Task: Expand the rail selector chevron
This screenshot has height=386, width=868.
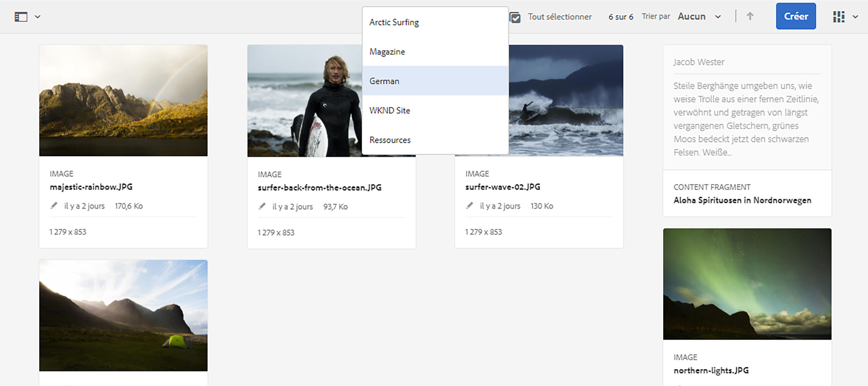Action: pyautogui.click(x=38, y=16)
